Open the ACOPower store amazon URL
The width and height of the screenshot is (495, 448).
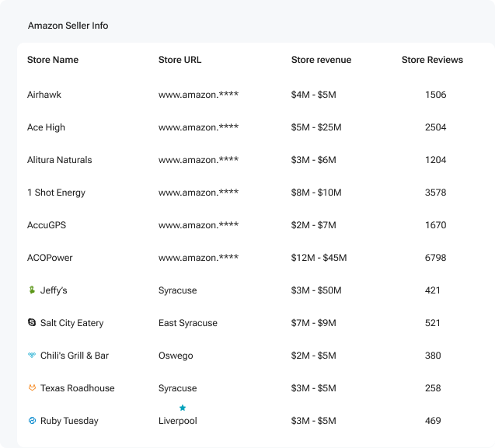tap(198, 258)
